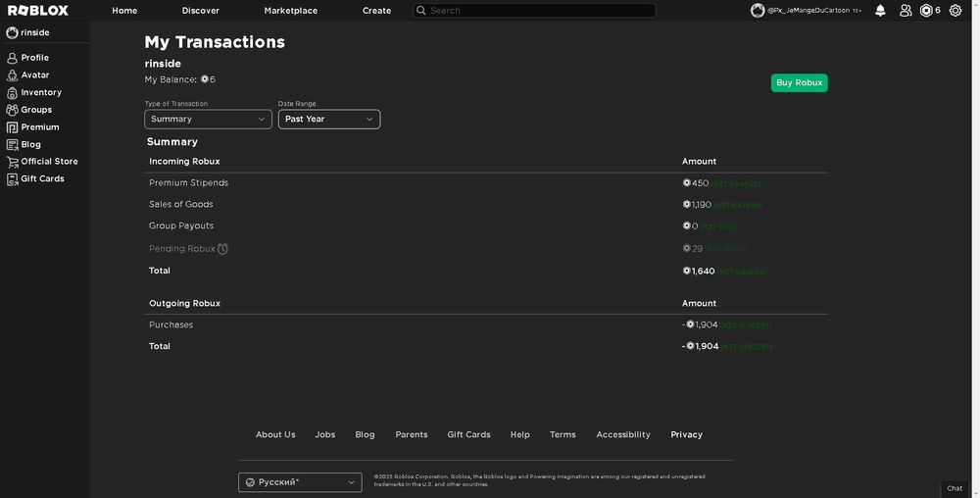Go to the Marketplace tab

[291, 11]
